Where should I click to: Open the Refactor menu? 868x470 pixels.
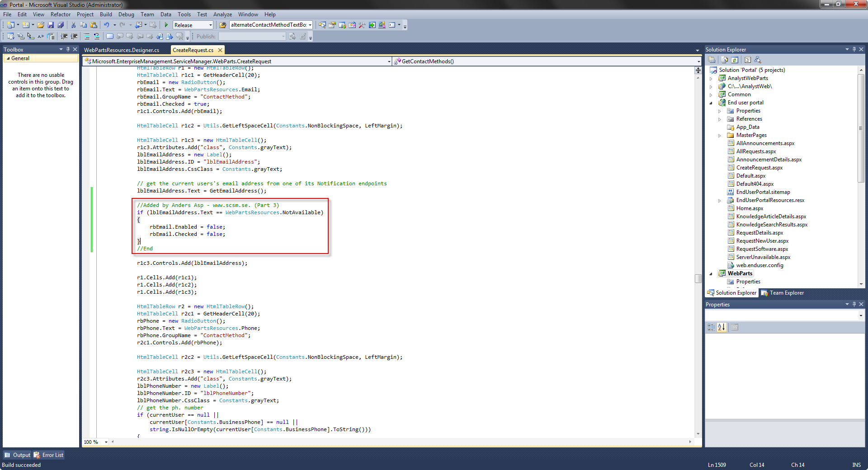click(61, 14)
